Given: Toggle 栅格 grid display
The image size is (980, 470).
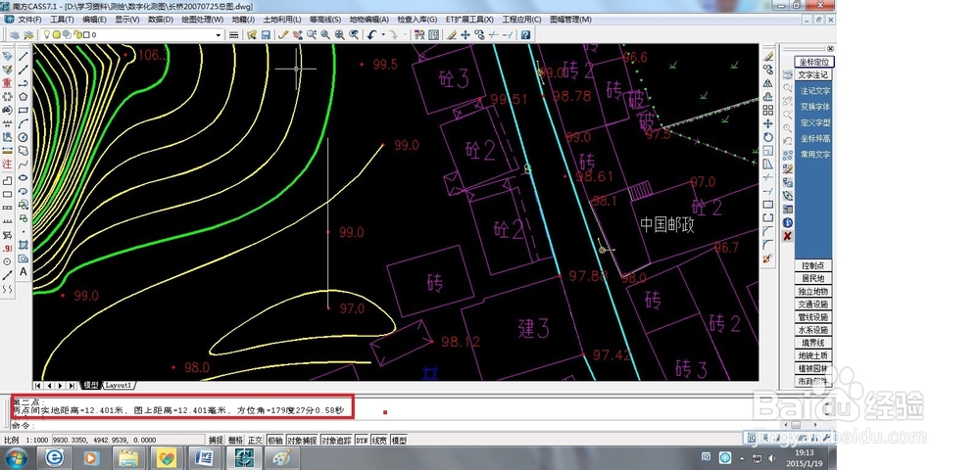Looking at the screenshot, I should (235, 440).
